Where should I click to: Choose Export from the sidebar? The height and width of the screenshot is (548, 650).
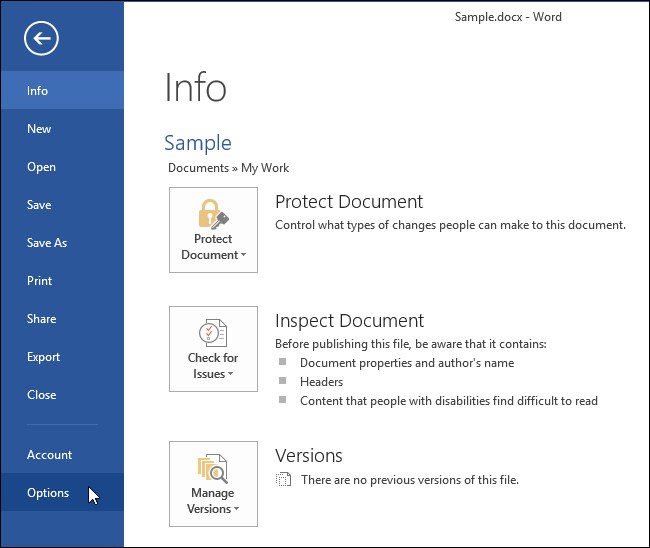point(44,357)
